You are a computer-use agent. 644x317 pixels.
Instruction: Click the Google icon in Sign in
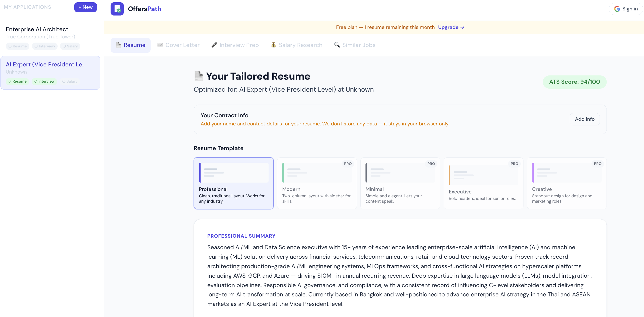(617, 9)
